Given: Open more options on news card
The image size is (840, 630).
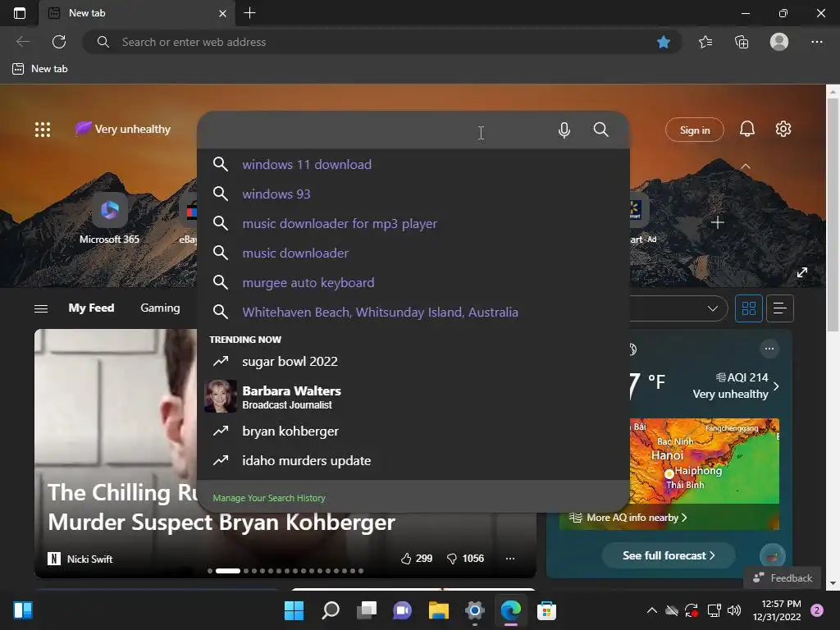Looking at the screenshot, I should (510, 559).
